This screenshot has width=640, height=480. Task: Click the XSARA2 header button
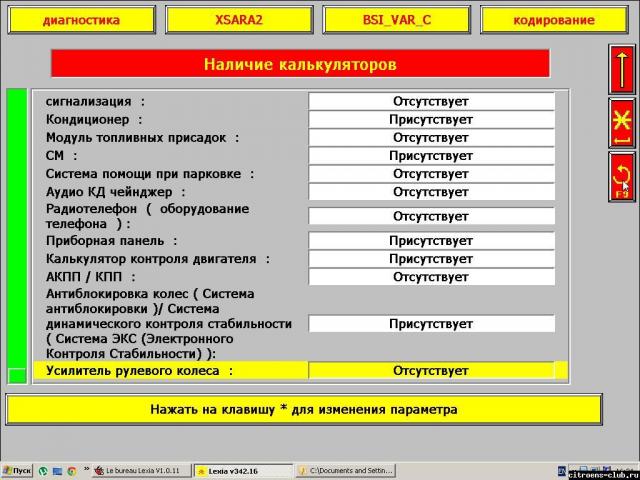[239, 20]
